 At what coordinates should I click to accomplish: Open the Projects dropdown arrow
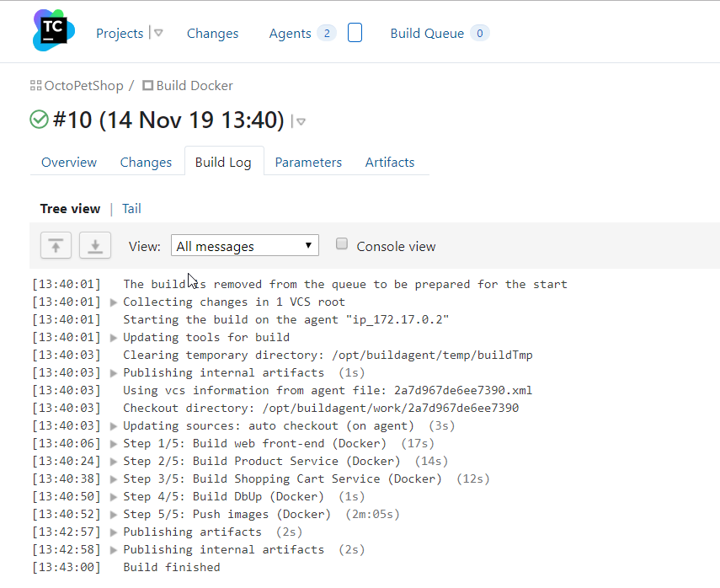[158, 33]
